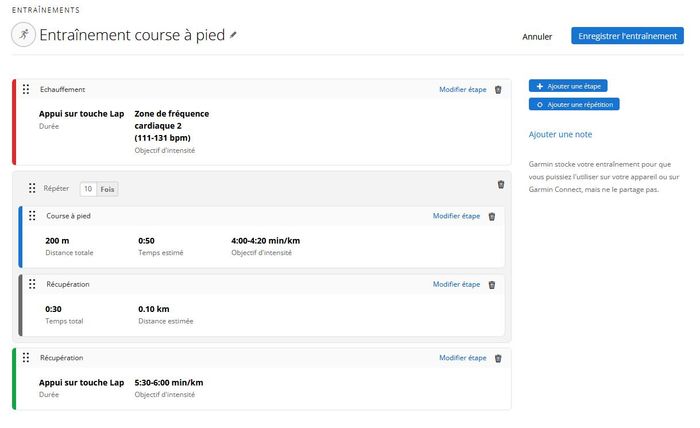Screen dimensions: 700x428
Task: Delete the Répéter block using trash icon
Action: (x=501, y=184)
